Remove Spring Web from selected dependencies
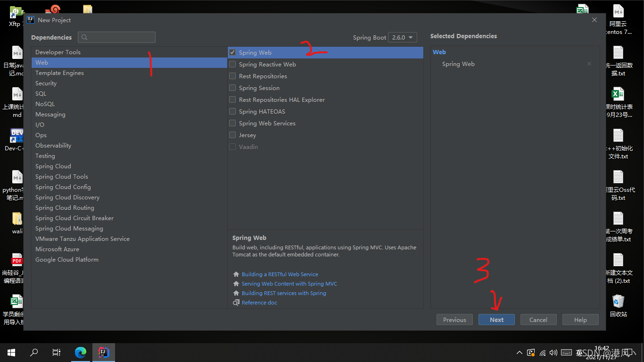The width and height of the screenshot is (644, 362). click(x=589, y=64)
